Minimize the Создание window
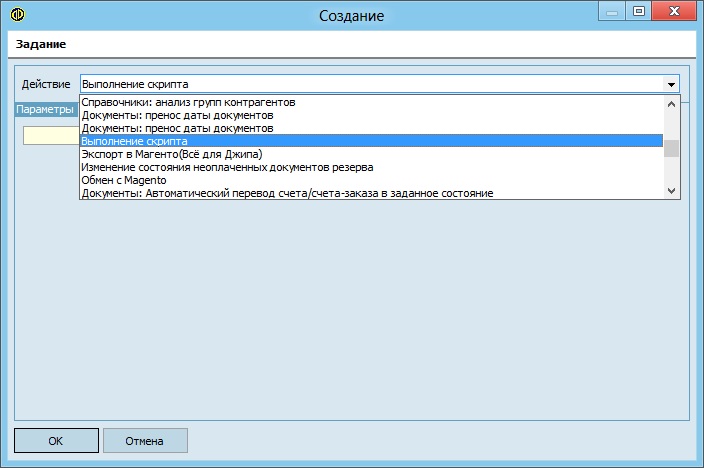 (612, 12)
